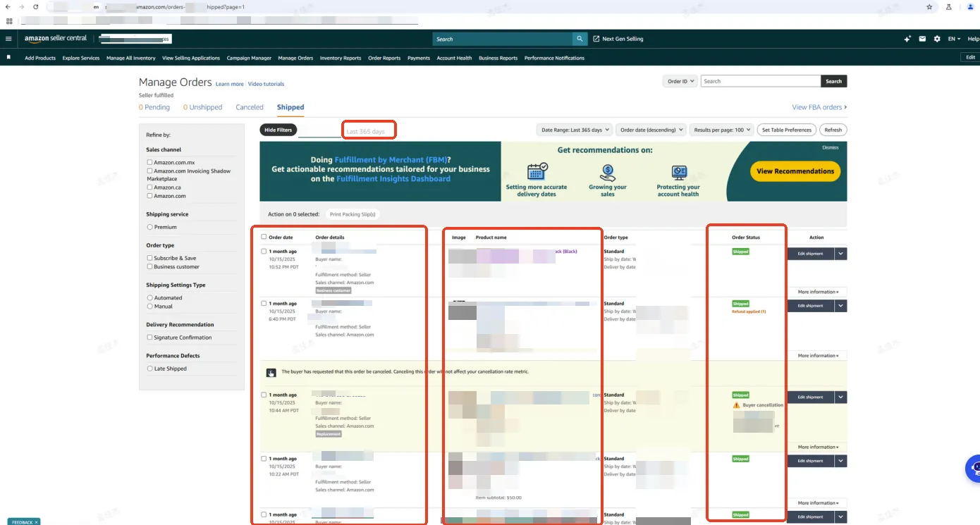Switch to the Unshipped tab
Image resolution: width=980 pixels, height=525 pixels.
point(202,107)
